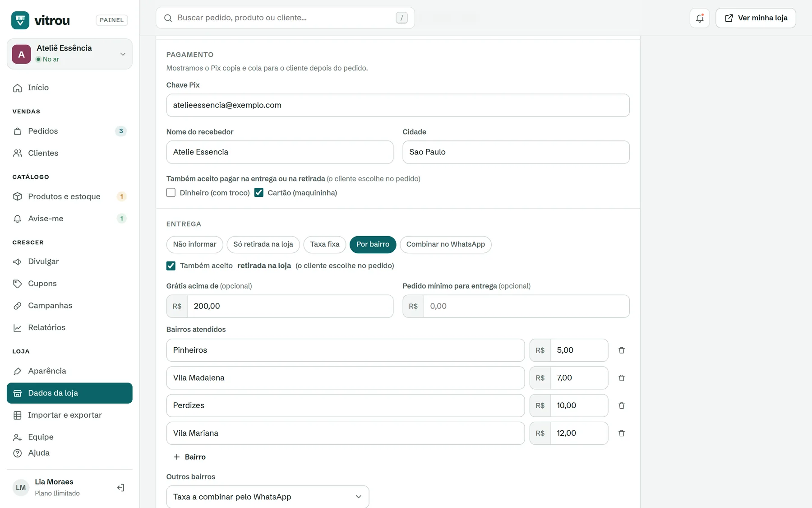Delete the Pinheiros neighborhood row
Viewport: 812px width, 508px height.
(622, 350)
